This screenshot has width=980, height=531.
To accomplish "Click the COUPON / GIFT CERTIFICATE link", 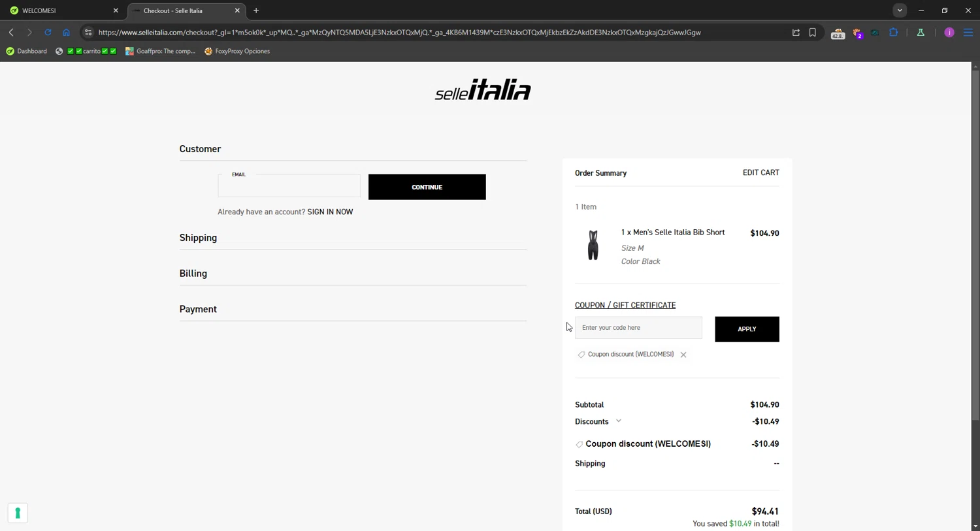I will click(x=625, y=305).
